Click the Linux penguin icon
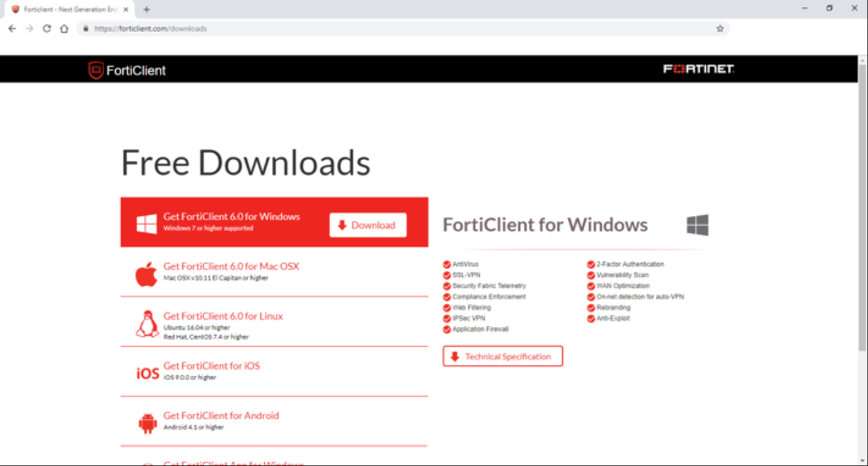 point(147,324)
